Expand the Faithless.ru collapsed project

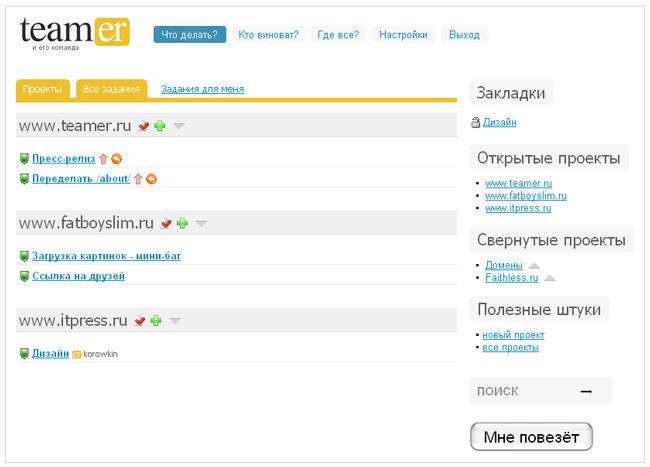click(549, 278)
